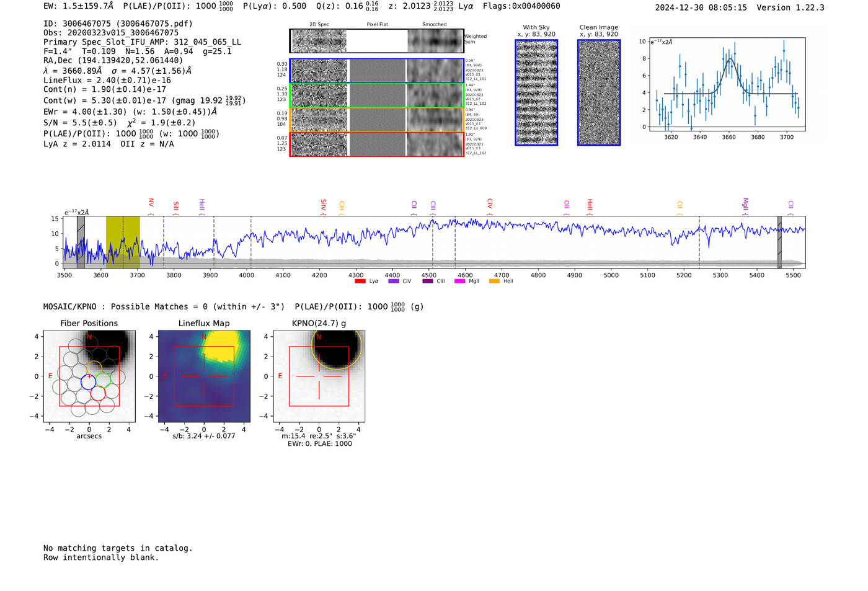Click the red Lyα legend swatch

coord(360,282)
